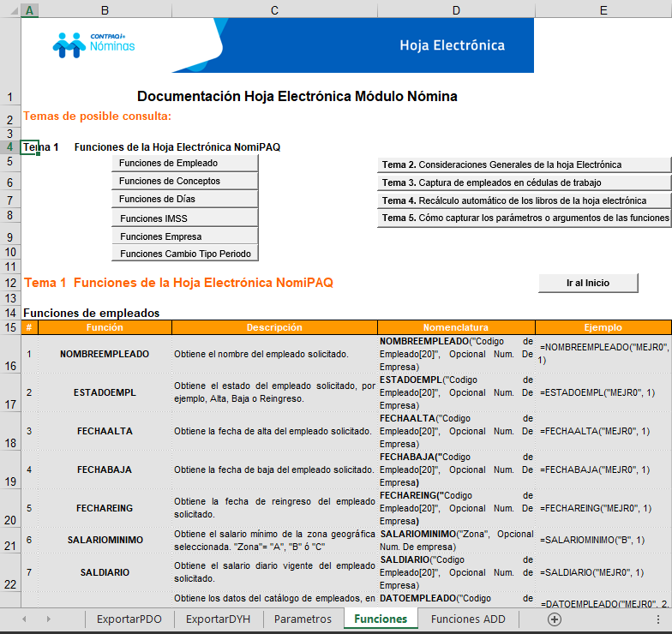This screenshot has height=634, width=672.
Task: Click orange 'Tema 1 Funciones' heading in row 12
Action: tap(178, 283)
